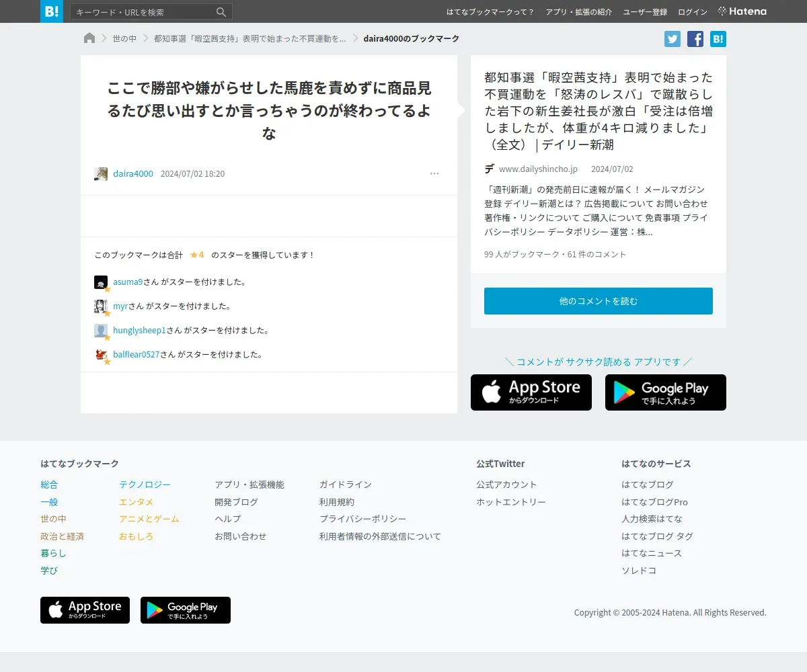The width and height of the screenshot is (807, 672).
Task: Open the footer ヘルプ link
Action: 227,519
